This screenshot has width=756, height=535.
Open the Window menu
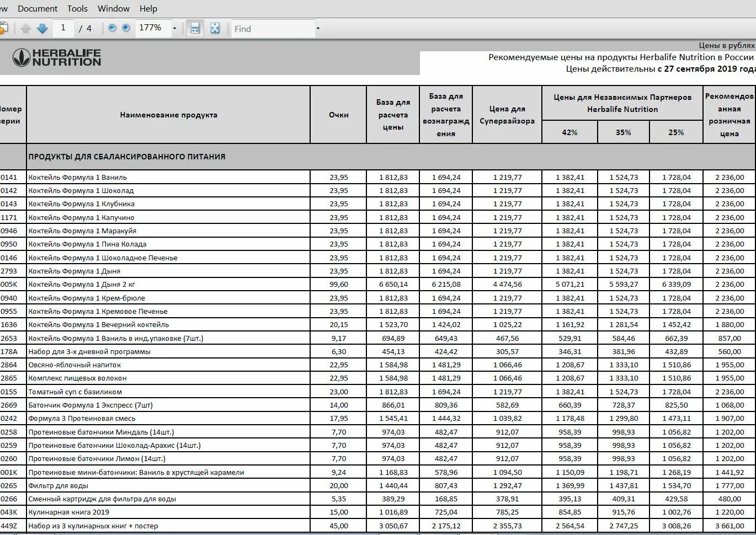pyautogui.click(x=114, y=8)
